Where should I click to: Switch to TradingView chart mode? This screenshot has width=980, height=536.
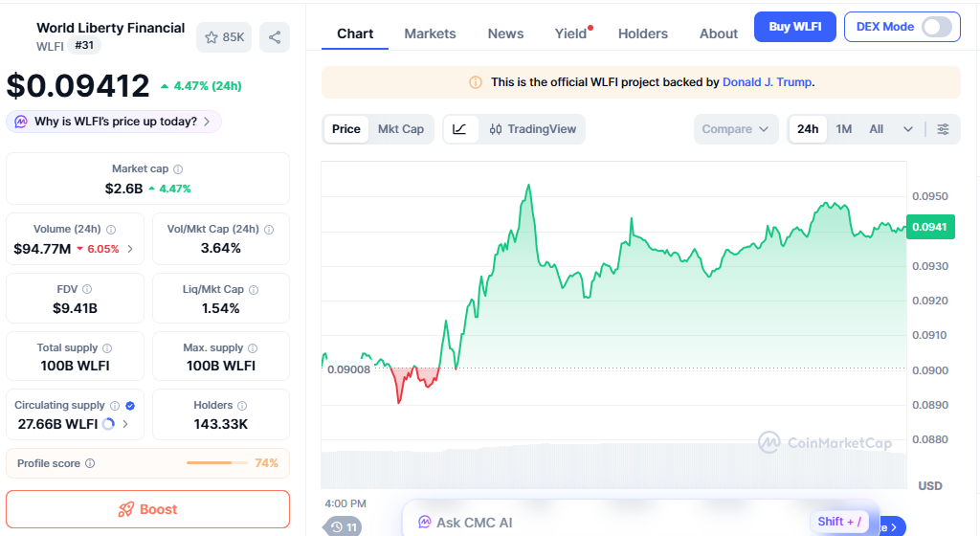pos(532,129)
